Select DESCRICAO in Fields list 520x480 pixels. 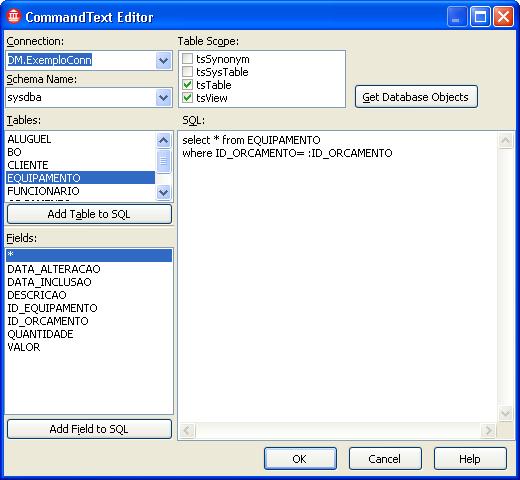point(89,295)
